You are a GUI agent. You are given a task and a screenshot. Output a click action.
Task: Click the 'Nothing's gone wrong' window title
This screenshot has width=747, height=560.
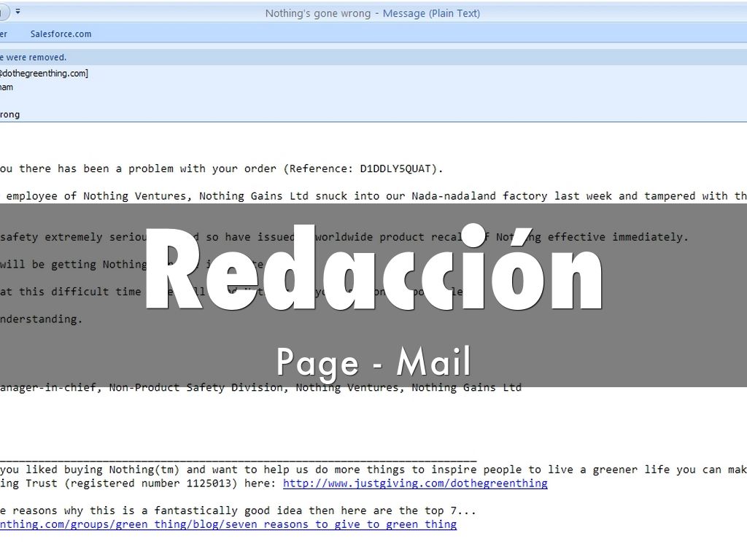click(317, 13)
